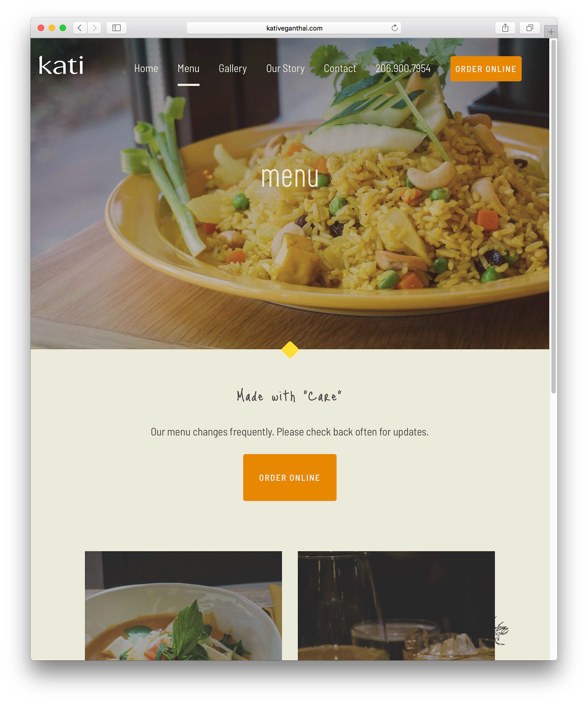Click the header ORDER ONLINE button
The image size is (588, 704).
pos(486,69)
